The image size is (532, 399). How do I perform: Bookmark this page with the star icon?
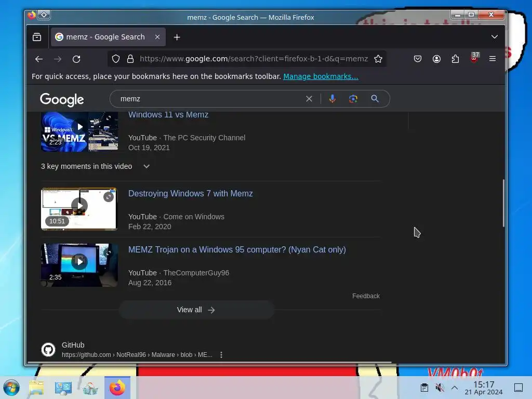[x=378, y=59]
